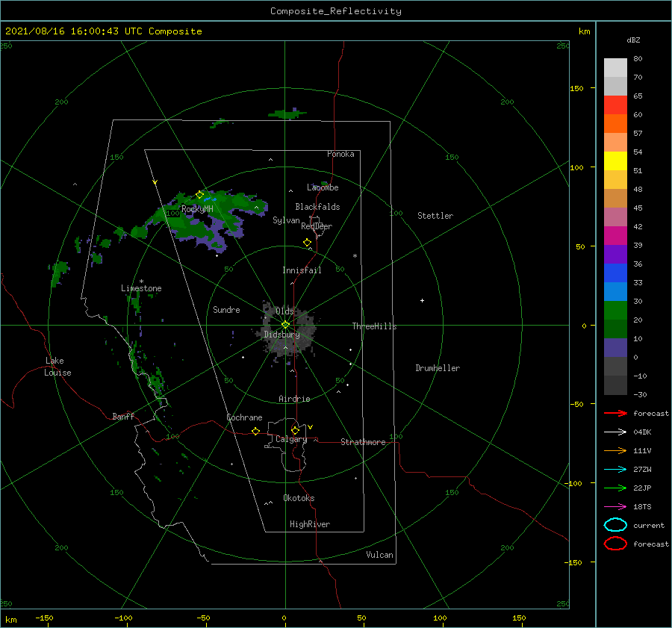This screenshot has height=628, width=672.
Task: Select the red forecast ellipse symbol
Action: [x=615, y=544]
